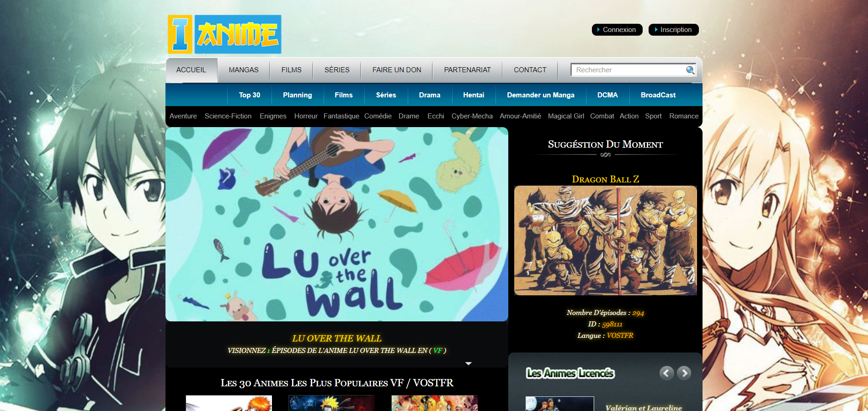868x411 pixels.
Task: Open the Lu Over the Wall banner image
Action: click(x=337, y=224)
